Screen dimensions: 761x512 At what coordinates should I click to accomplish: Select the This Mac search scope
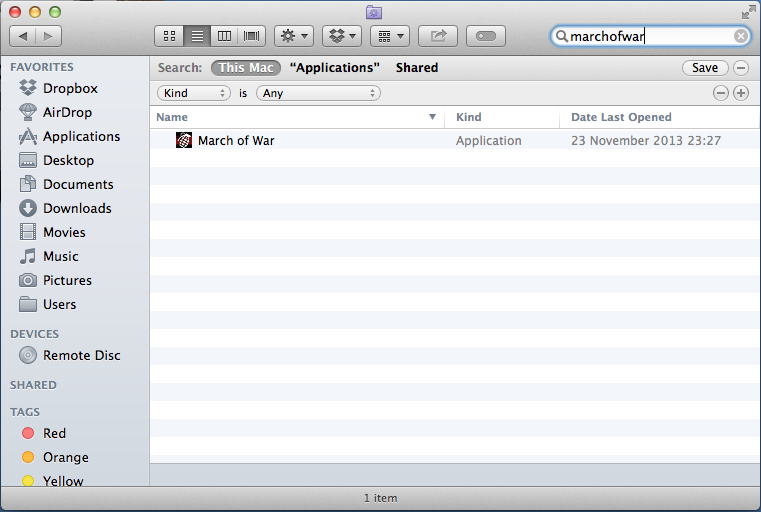pos(246,68)
